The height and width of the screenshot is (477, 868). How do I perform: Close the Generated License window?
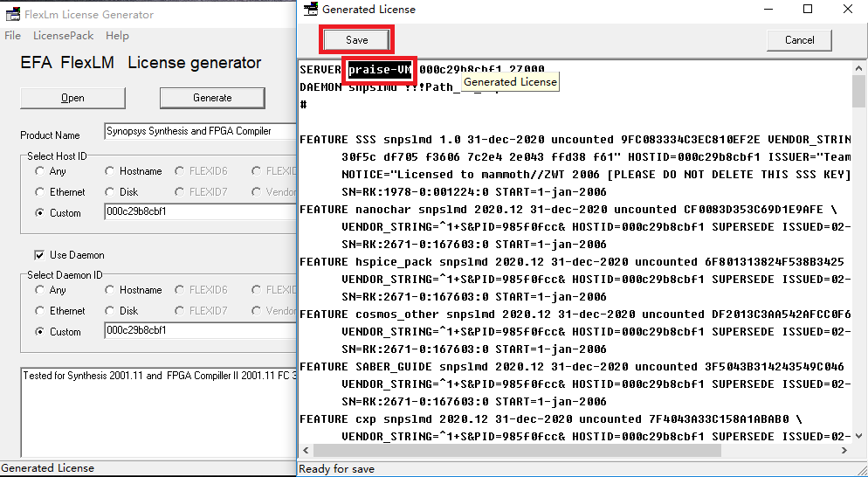click(x=848, y=9)
